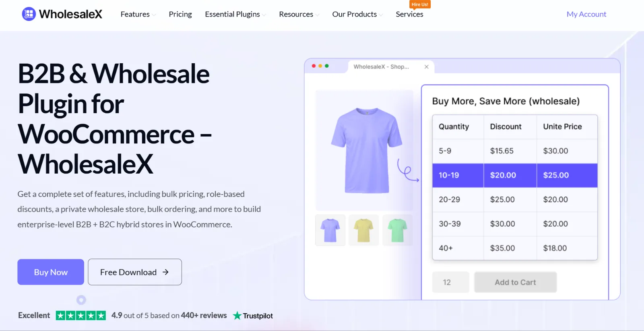Image resolution: width=644 pixels, height=331 pixels.
Task: Expand the Resources dropdown arrow
Action: click(x=317, y=15)
